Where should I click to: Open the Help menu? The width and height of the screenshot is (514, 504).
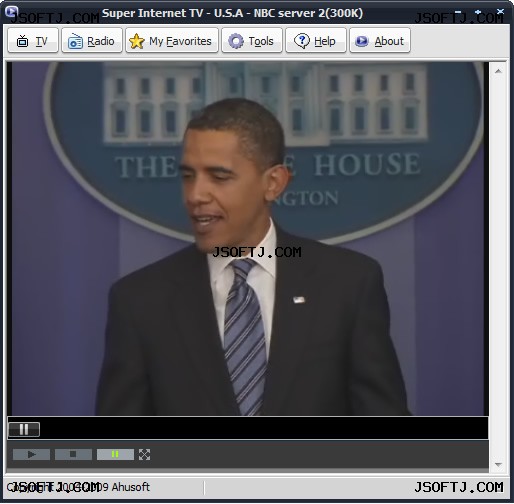316,41
